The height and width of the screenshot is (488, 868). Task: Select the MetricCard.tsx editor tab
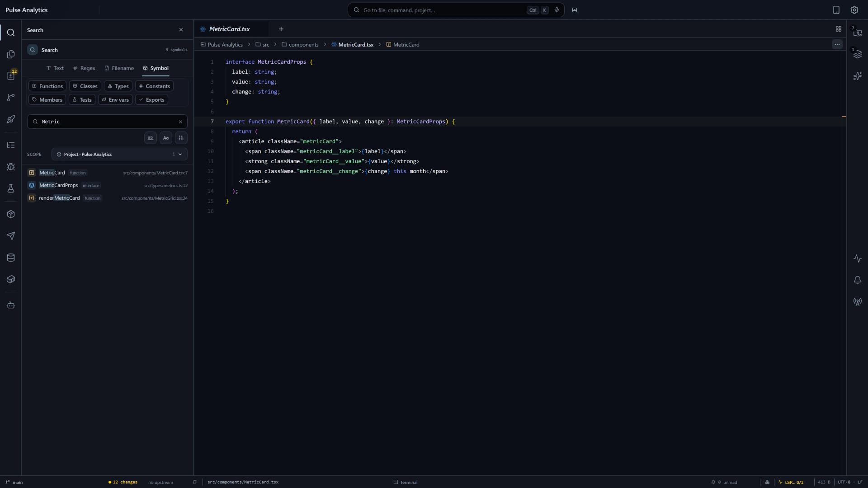pos(231,29)
